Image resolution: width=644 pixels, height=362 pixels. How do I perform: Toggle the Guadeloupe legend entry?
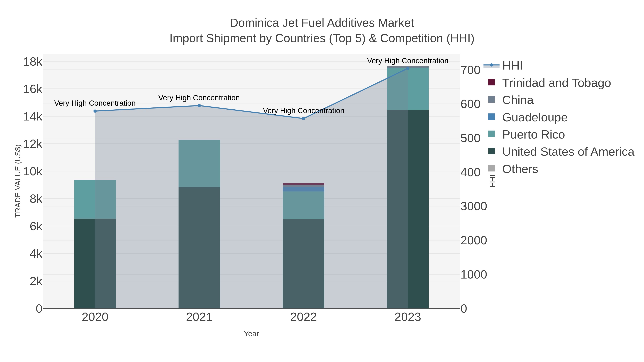click(x=528, y=117)
